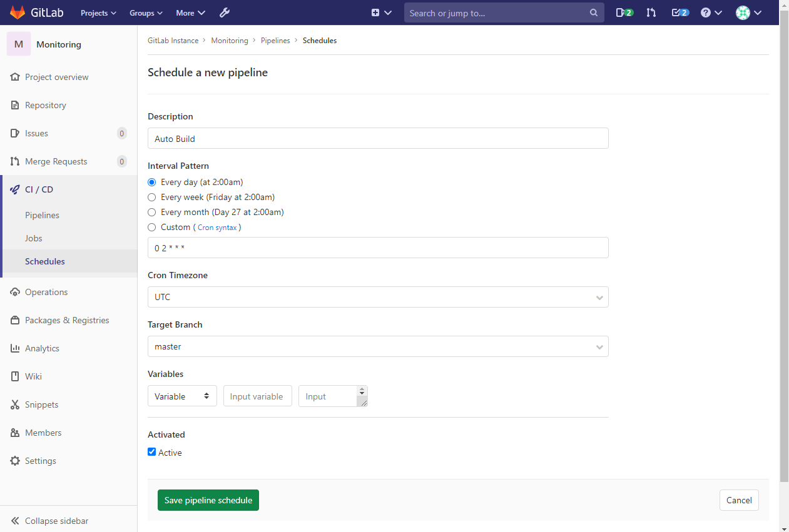Click the Description field containing Auto Build
789x532 pixels.
[x=377, y=138]
